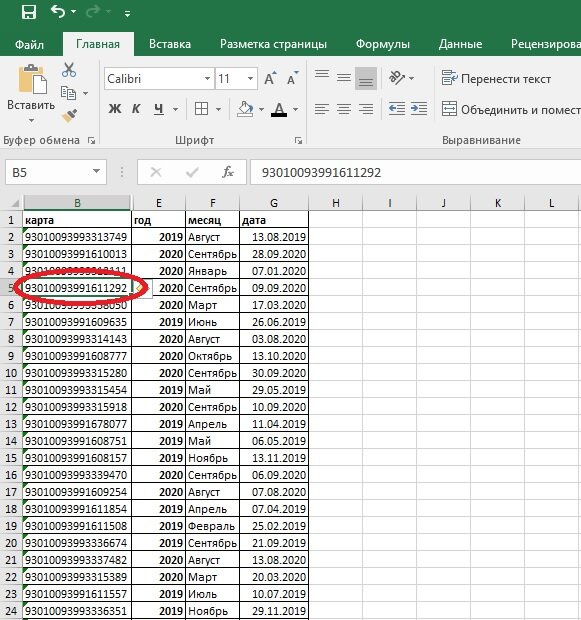This screenshot has width=581, height=620.
Task: Select cell containing 9301009399160963 5
Action: click(77, 322)
